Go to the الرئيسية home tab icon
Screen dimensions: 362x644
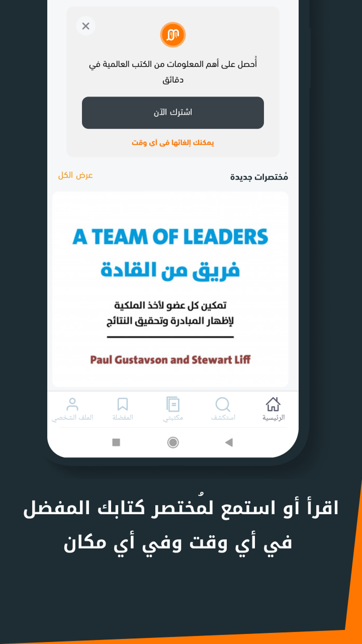click(273, 404)
